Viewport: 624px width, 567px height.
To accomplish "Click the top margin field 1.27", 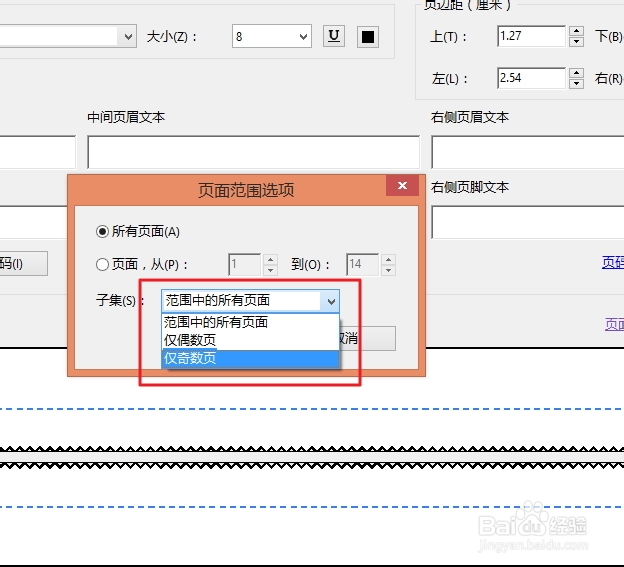I will coord(531,36).
